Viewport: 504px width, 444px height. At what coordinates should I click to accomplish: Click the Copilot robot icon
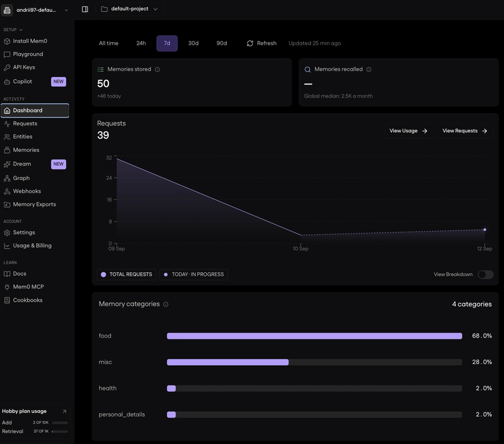coord(7,82)
